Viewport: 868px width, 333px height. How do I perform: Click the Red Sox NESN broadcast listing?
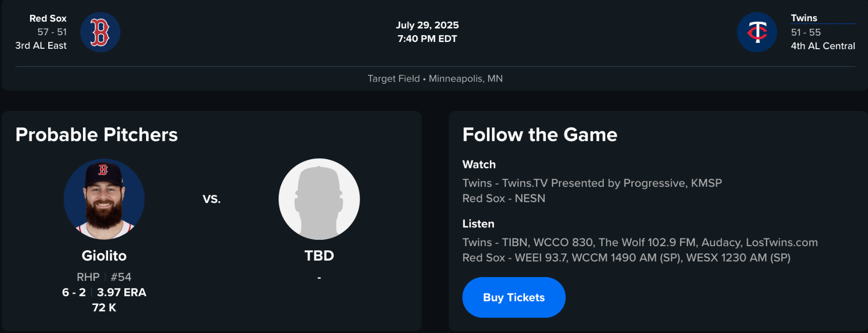503,198
